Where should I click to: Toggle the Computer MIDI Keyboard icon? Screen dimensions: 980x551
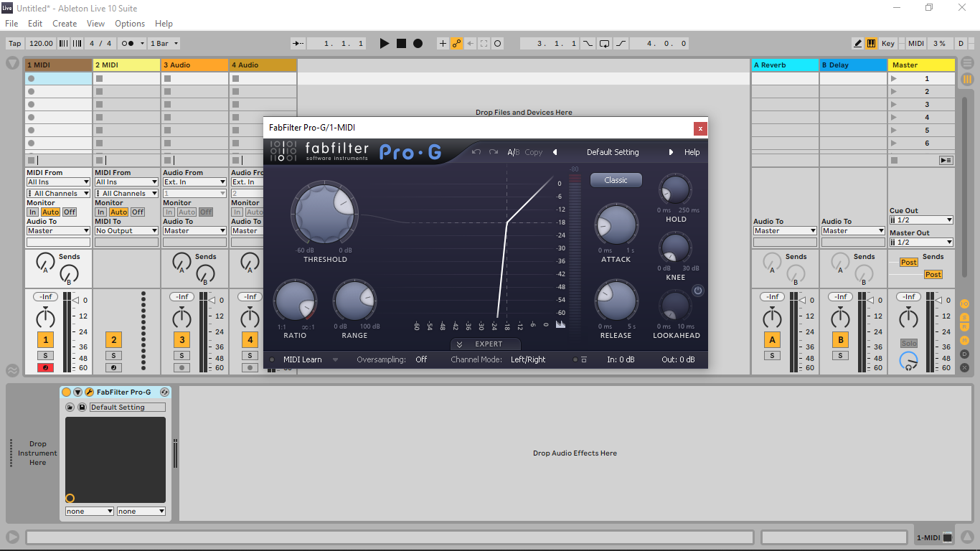click(872, 44)
